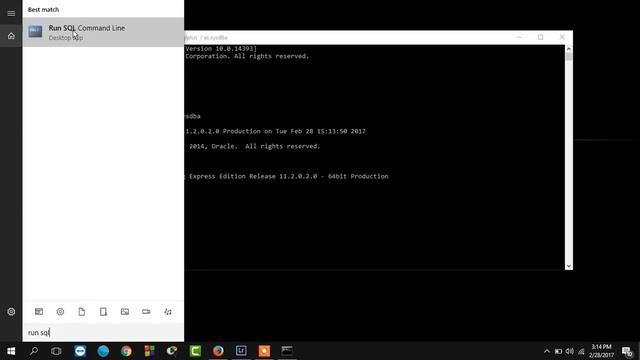The height and width of the screenshot is (360, 640).
Task: Click the console vertical scrollbar thumb
Action: [569, 57]
